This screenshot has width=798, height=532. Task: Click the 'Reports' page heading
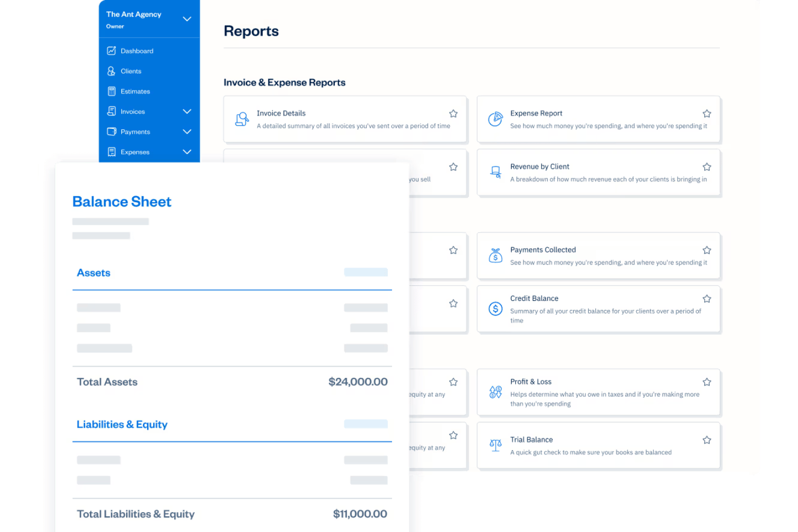tap(251, 31)
